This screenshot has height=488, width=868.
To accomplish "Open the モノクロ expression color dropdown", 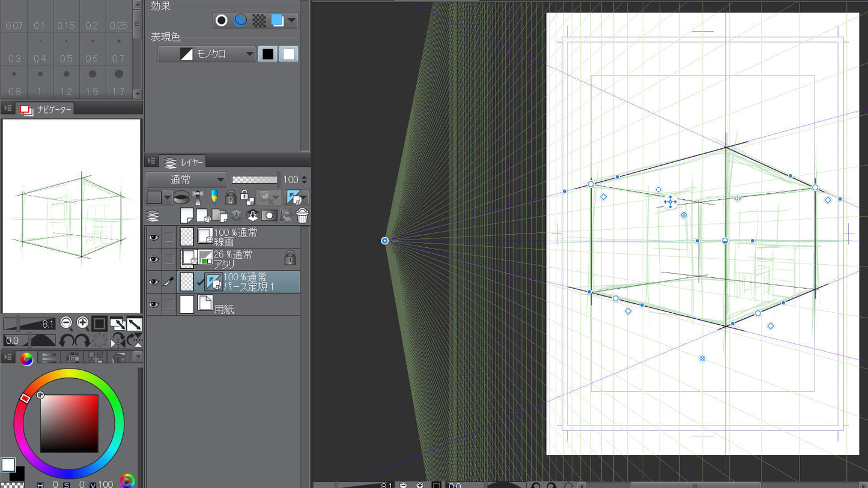I will pyautogui.click(x=207, y=54).
